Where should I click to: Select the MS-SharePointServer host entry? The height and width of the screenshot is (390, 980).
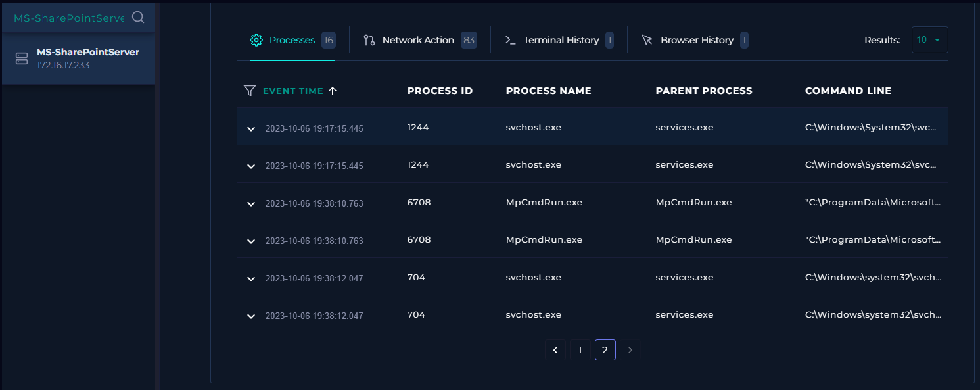pyautogui.click(x=78, y=59)
